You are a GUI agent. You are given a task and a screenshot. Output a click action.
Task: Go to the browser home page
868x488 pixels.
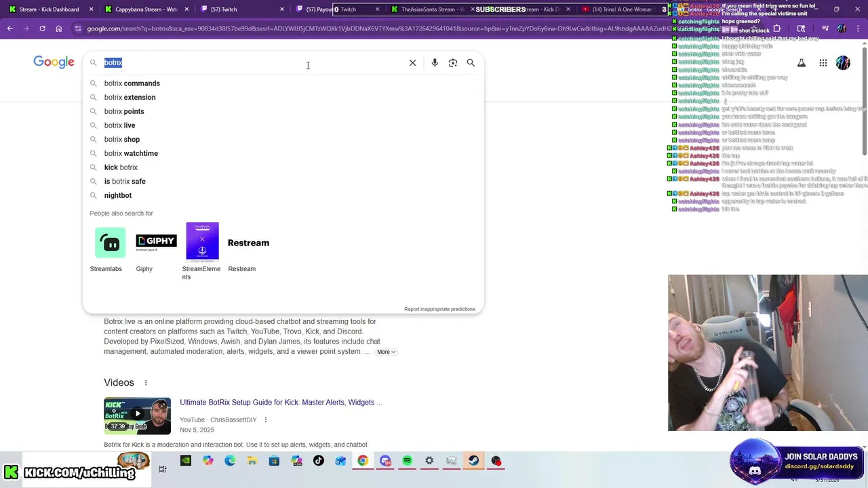58,28
